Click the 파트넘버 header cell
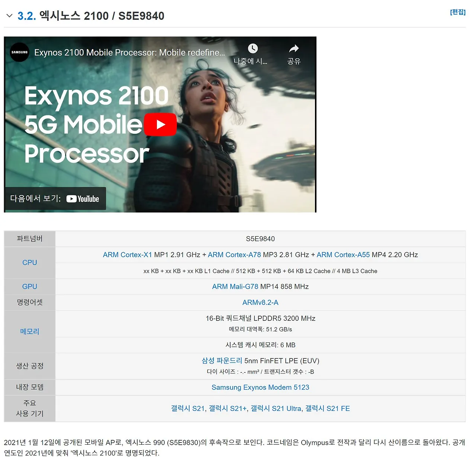The height and width of the screenshot is (457, 476). tap(30, 239)
